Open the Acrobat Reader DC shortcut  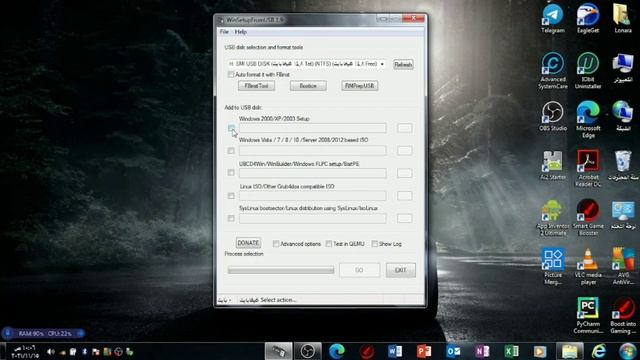pyautogui.click(x=588, y=168)
